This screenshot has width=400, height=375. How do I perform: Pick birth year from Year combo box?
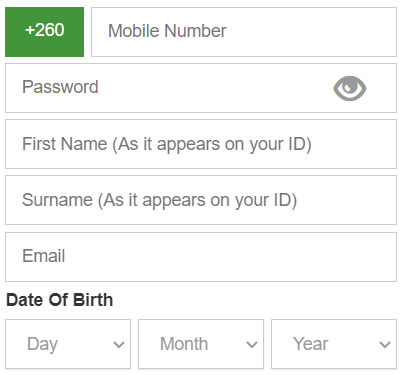[x=334, y=344]
